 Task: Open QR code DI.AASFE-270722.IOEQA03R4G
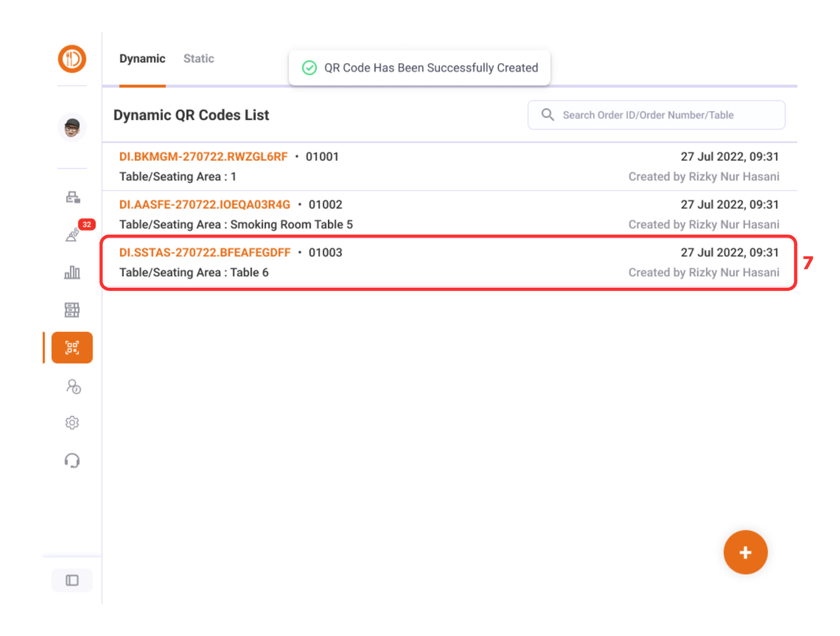pyautogui.click(x=205, y=205)
